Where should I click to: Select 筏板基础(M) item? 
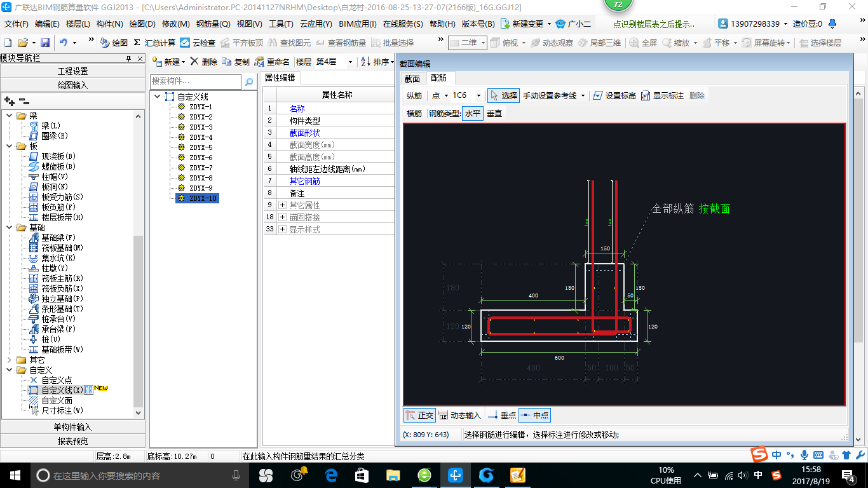point(63,248)
